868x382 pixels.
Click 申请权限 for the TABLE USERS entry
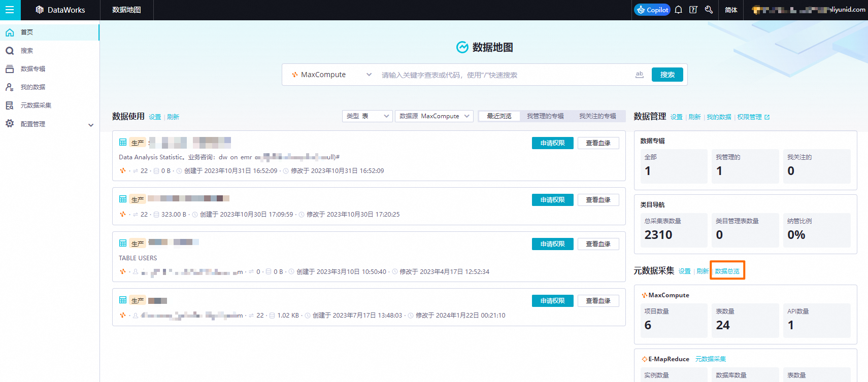[553, 244]
